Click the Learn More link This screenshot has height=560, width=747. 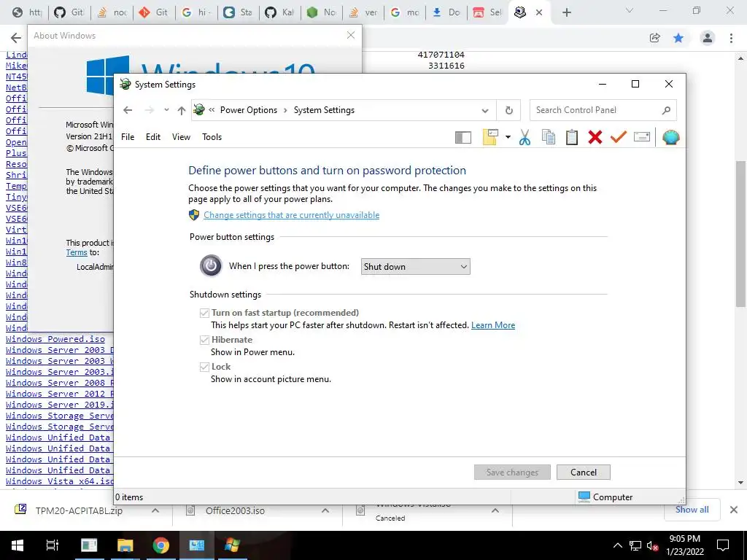pyautogui.click(x=493, y=325)
